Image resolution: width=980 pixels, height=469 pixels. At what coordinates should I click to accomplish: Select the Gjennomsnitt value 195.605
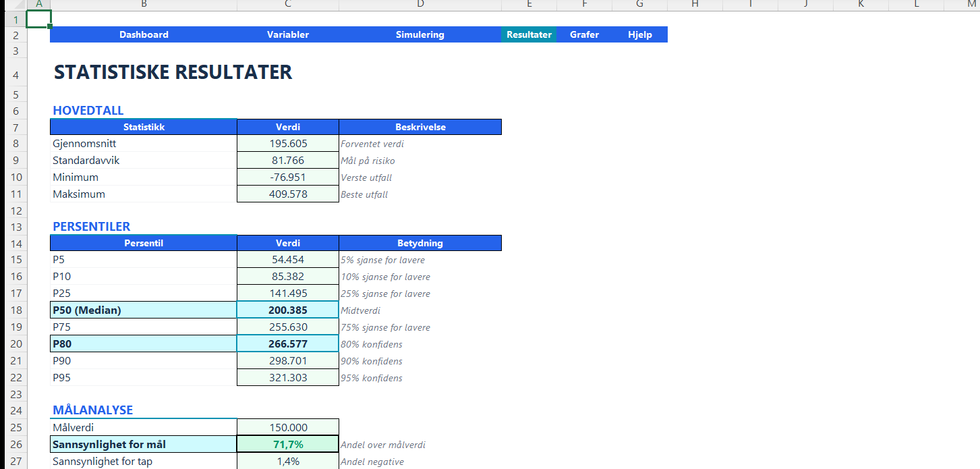pos(288,144)
